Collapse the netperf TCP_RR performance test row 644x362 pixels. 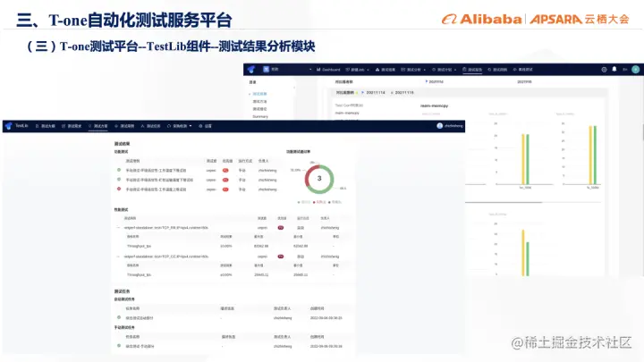pos(118,227)
